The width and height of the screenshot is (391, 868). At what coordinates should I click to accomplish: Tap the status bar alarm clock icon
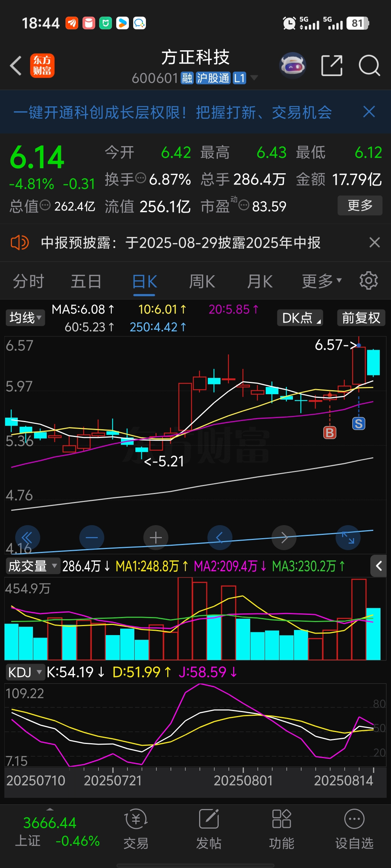tap(289, 24)
